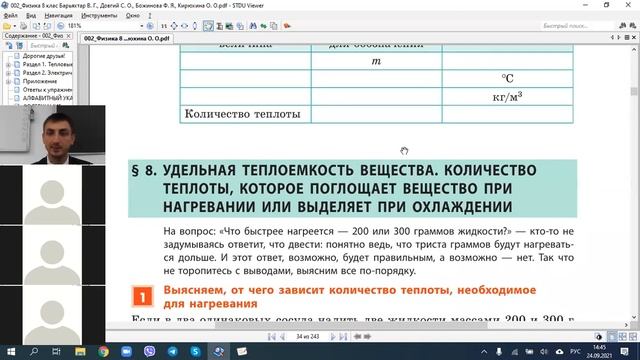Open Find (binoculars) in the toolbar

[x=253, y=26]
